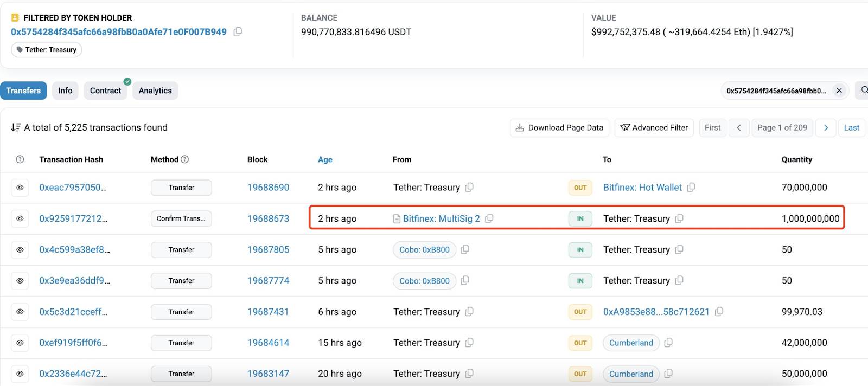Go to the First page
The width and height of the screenshot is (868, 386).
pos(713,127)
